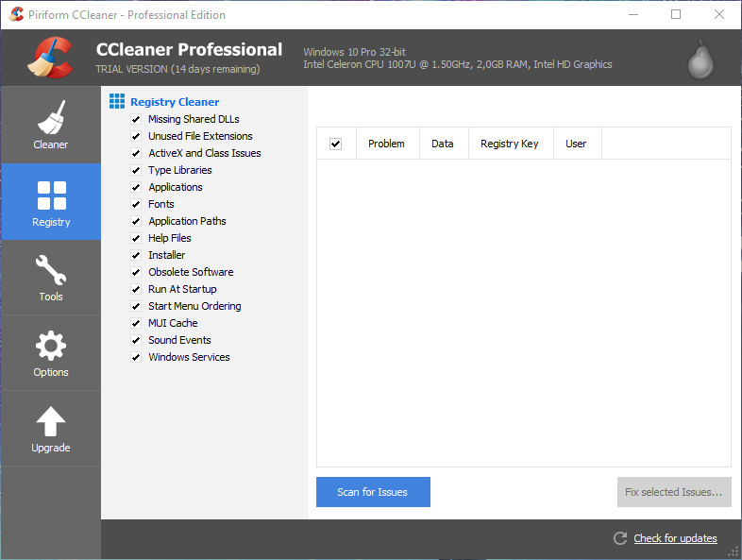The image size is (742, 560).
Task: Sort results by Data column
Action: (x=444, y=144)
